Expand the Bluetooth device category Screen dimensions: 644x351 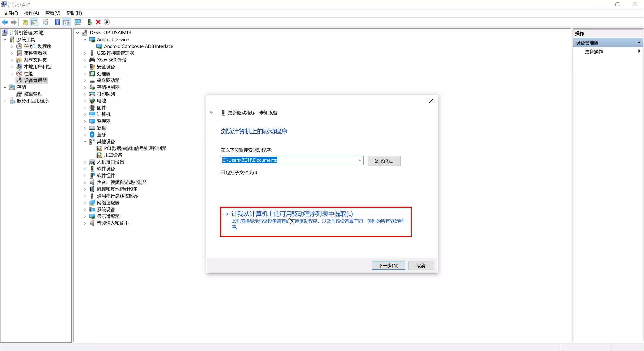pos(85,135)
